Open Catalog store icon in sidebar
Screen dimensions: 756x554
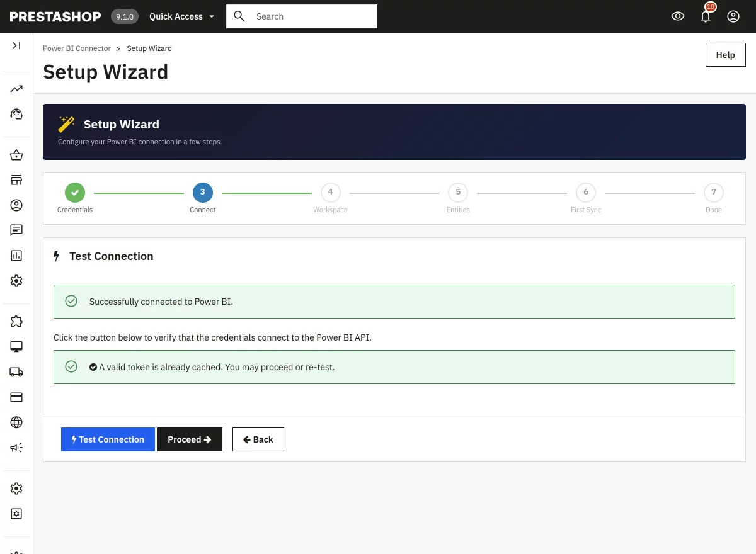(x=16, y=181)
